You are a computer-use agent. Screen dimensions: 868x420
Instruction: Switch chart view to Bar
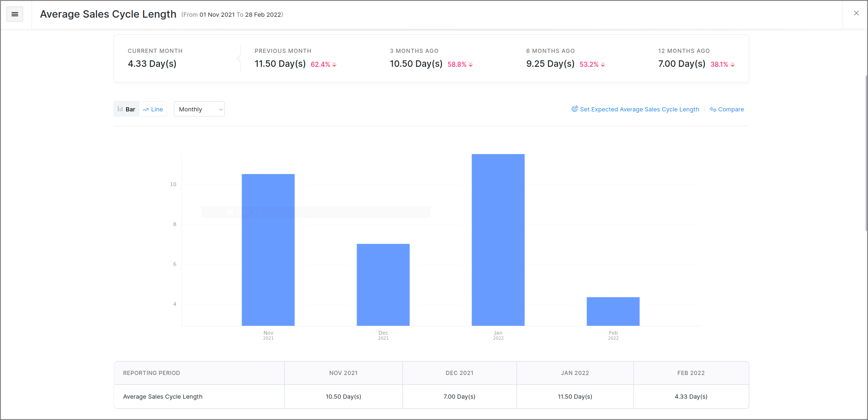127,109
